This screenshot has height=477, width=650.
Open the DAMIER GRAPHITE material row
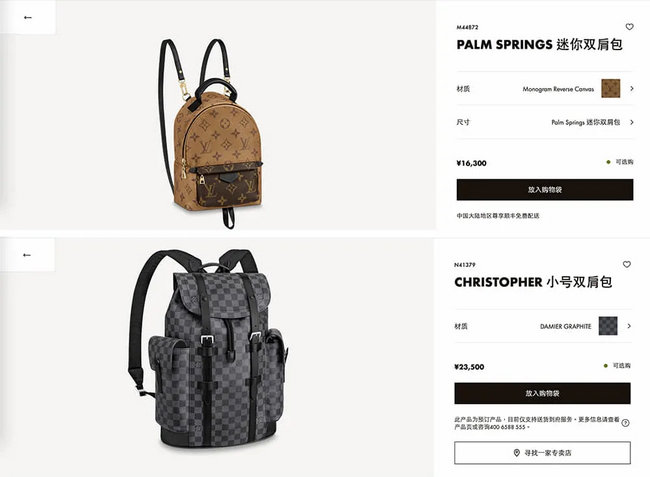click(542, 326)
